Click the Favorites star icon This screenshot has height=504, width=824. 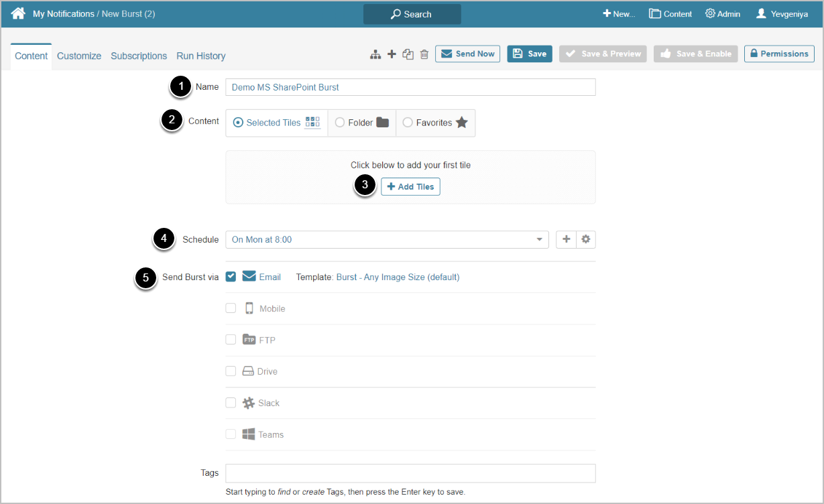(462, 123)
